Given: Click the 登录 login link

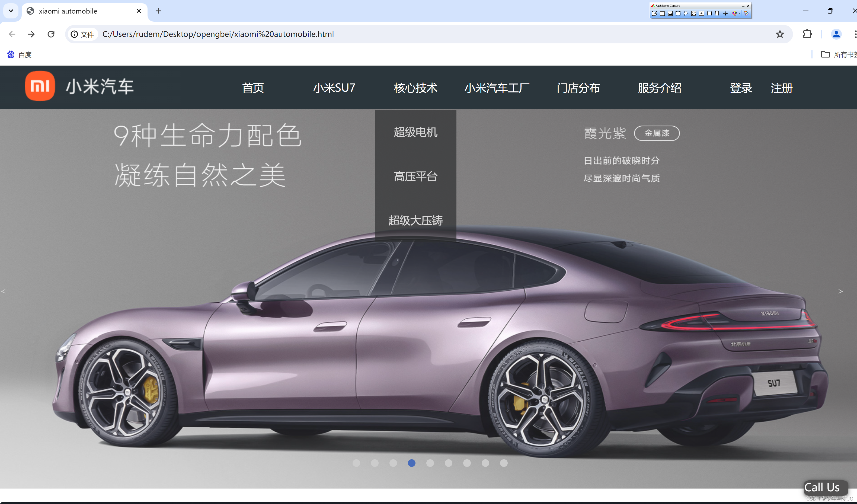Looking at the screenshot, I should (741, 88).
